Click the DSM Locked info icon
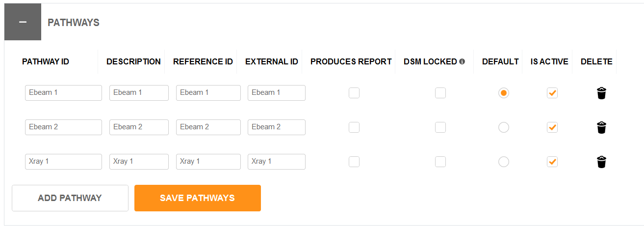The height and width of the screenshot is (232, 644). [462, 61]
